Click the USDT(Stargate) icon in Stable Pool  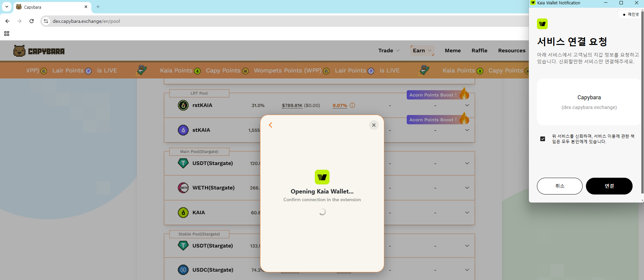coord(183,246)
